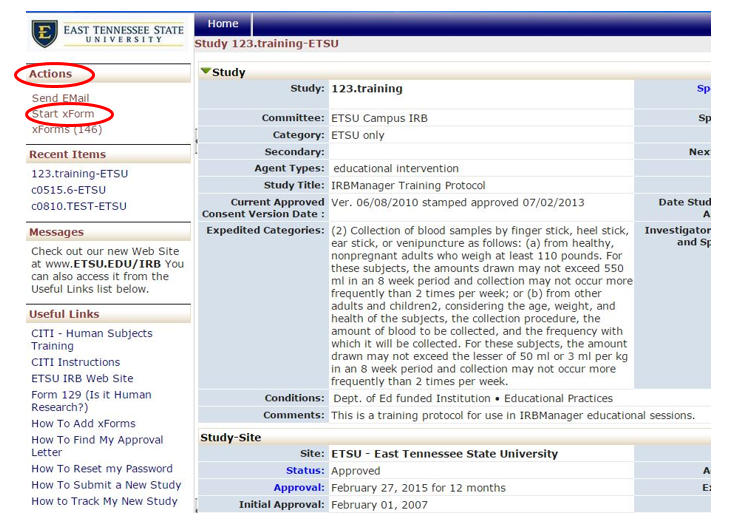Image resolution: width=730 pixels, height=520 pixels.
Task: Click the Send EMail link
Action: click(60, 98)
